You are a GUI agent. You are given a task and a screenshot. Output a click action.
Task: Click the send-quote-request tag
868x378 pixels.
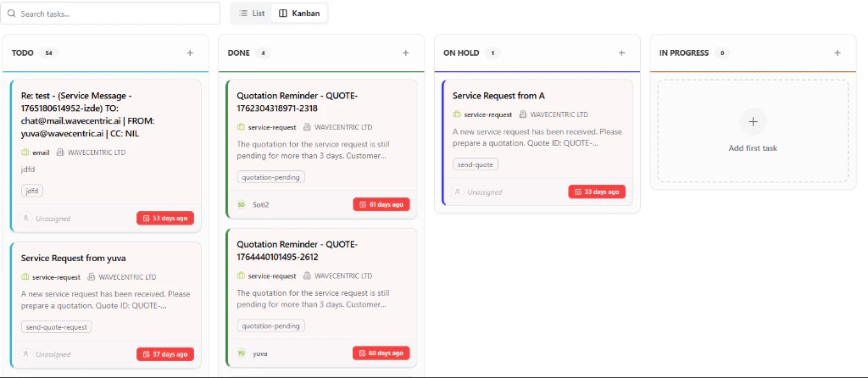57,326
